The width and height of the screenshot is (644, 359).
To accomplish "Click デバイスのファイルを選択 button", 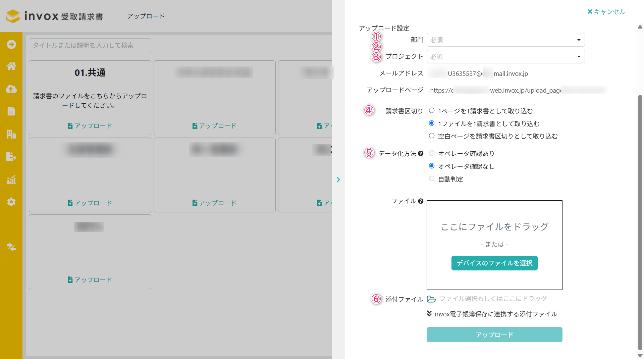I will coord(494,263).
